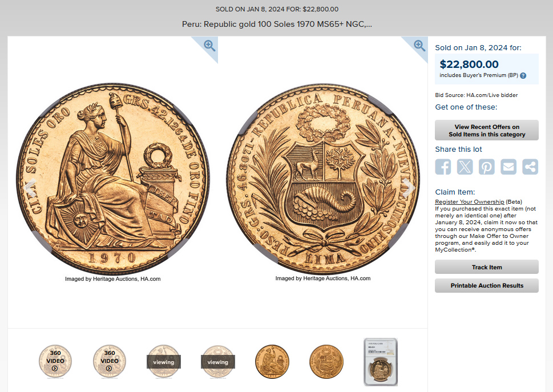Select the NGC slab holder thumbnail

point(381,362)
